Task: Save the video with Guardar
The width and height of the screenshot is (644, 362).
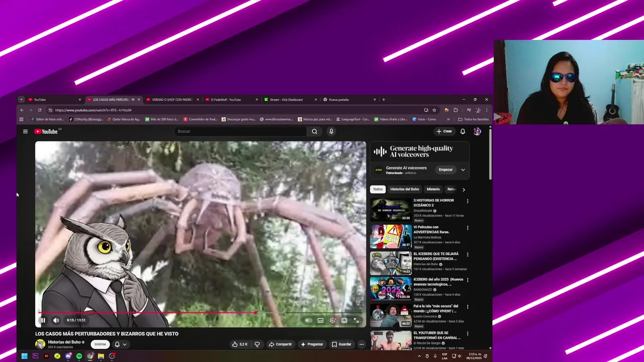Action: pyautogui.click(x=341, y=344)
